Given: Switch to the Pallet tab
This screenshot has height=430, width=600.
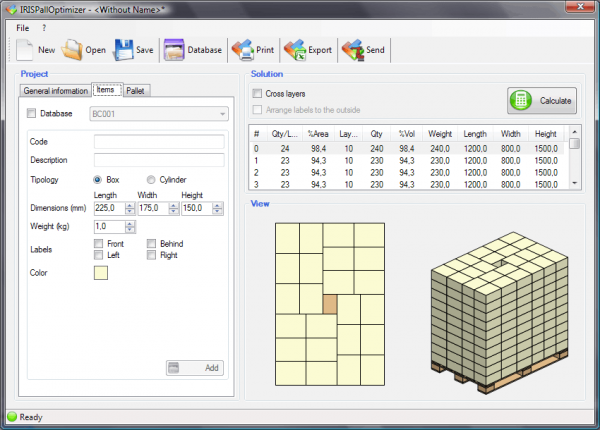Looking at the screenshot, I should click(137, 91).
